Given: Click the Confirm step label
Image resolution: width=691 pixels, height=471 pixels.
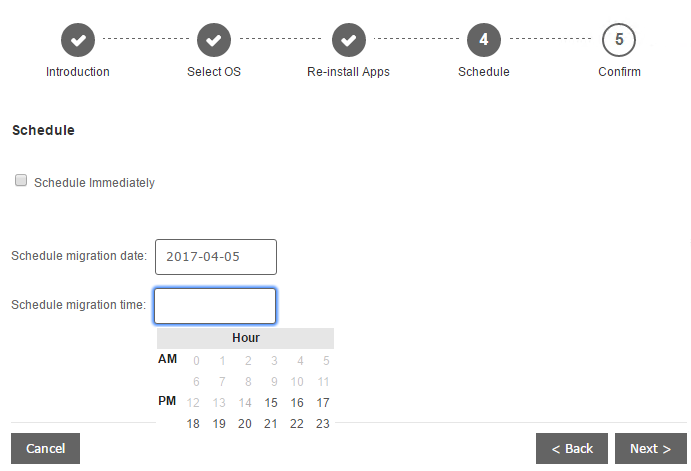Looking at the screenshot, I should [x=619, y=72].
